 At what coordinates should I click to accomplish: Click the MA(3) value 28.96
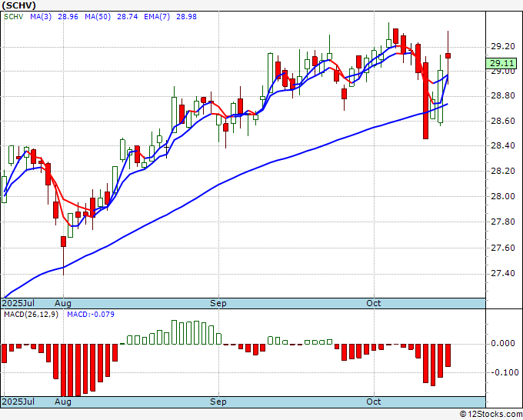coord(68,17)
